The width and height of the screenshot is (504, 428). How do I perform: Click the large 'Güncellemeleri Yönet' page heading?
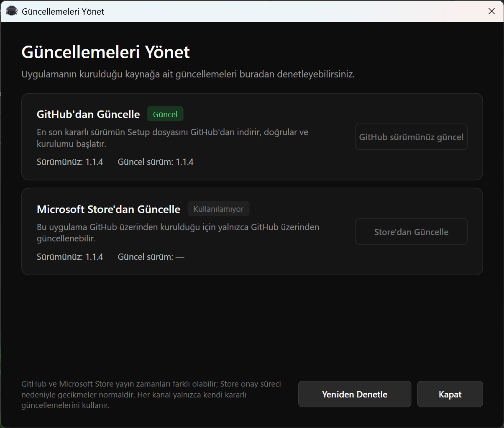point(105,52)
